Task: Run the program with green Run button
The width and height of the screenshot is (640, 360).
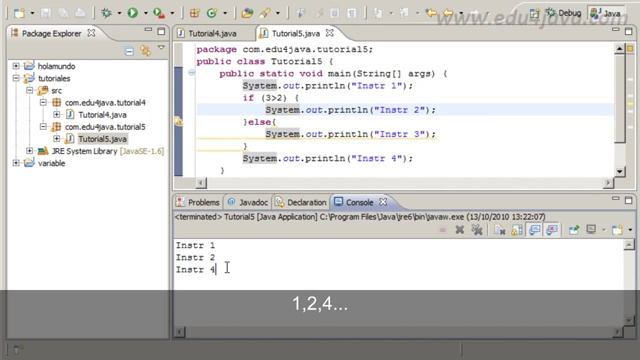Action: (x=132, y=13)
